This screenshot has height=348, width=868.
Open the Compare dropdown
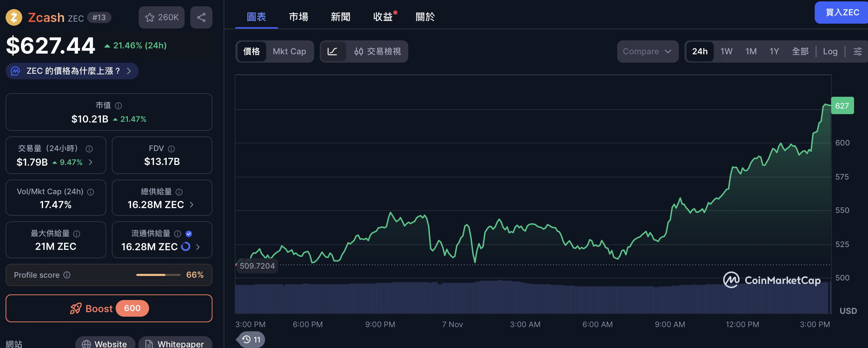(647, 52)
